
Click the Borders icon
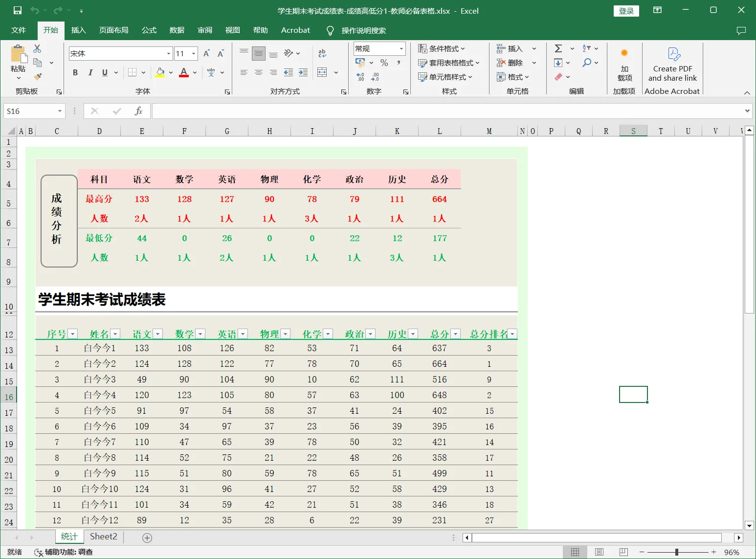pos(132,72)
